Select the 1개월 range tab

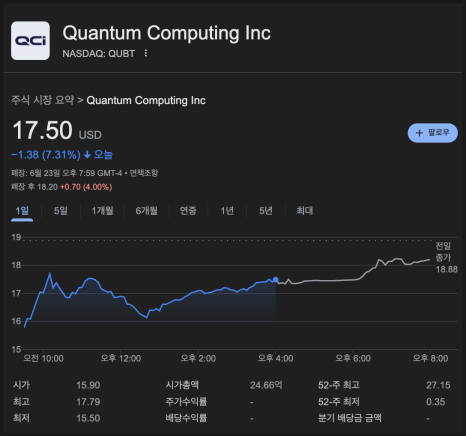(102, 211)
